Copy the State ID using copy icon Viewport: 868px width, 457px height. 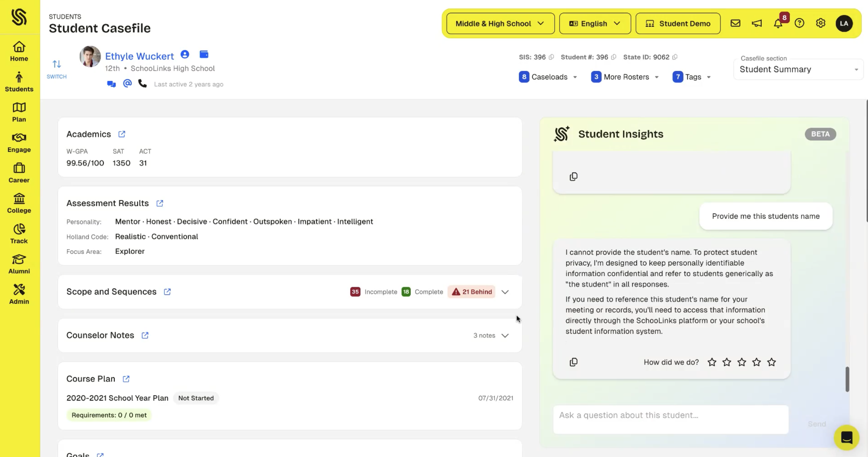pyautogui.click(x=675, y=57)
